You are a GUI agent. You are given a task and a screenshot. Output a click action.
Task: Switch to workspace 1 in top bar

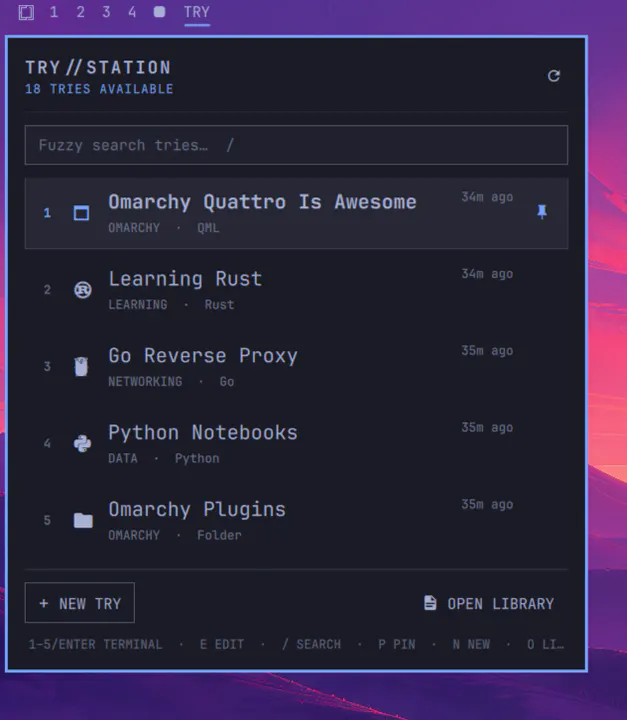(54, 12)
